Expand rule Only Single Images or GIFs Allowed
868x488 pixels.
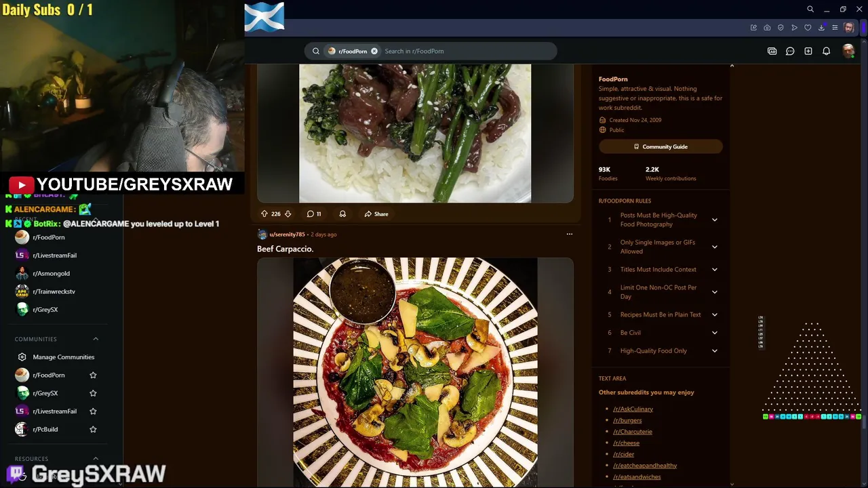[x=714, y=247]
